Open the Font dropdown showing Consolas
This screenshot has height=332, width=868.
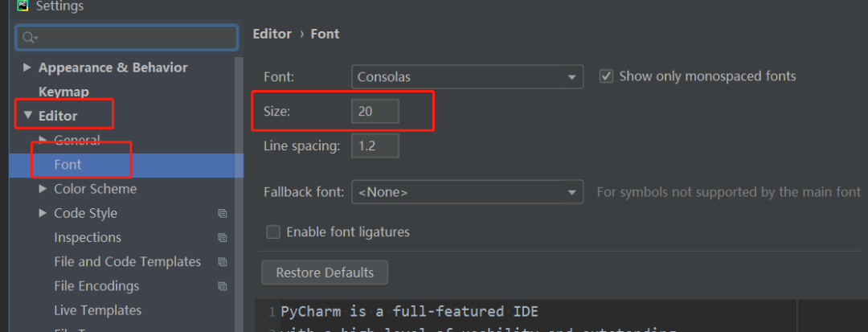point(467,77)
